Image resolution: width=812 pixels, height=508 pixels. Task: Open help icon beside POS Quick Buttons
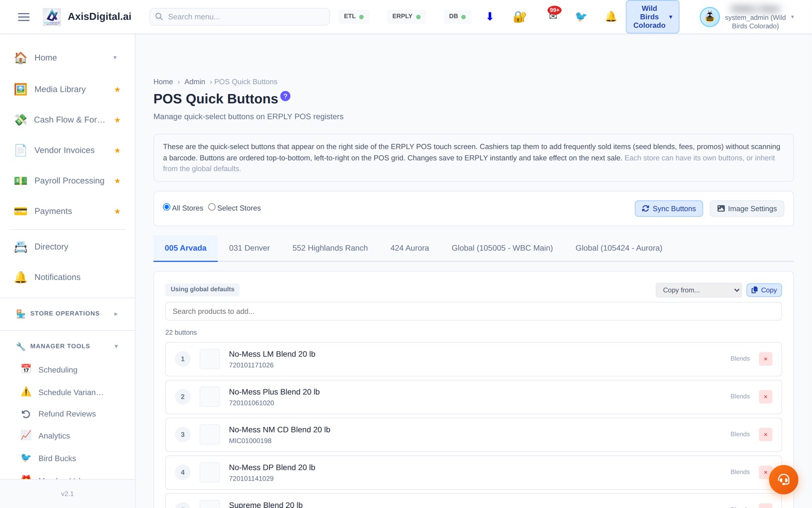tap(285, 96)
